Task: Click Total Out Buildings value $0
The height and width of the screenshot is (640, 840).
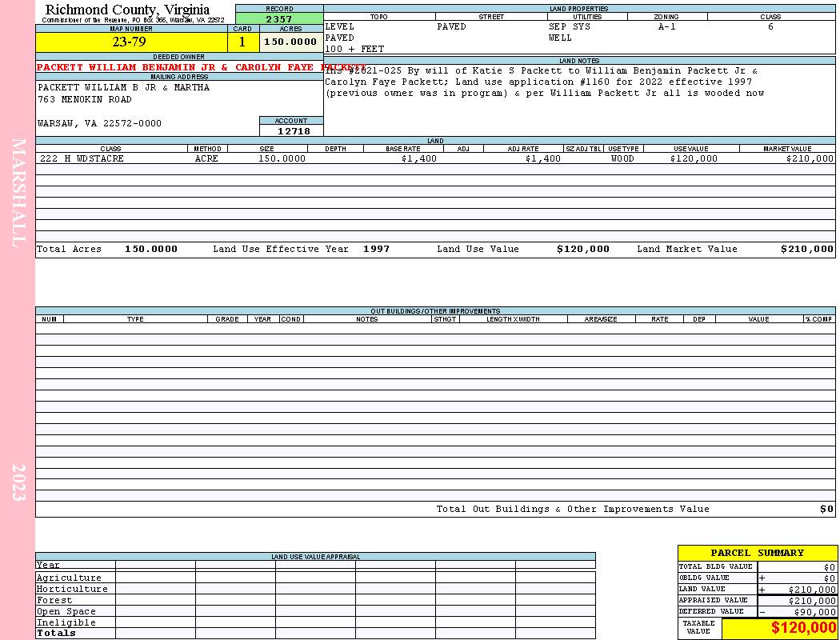Action: point(827,509)
